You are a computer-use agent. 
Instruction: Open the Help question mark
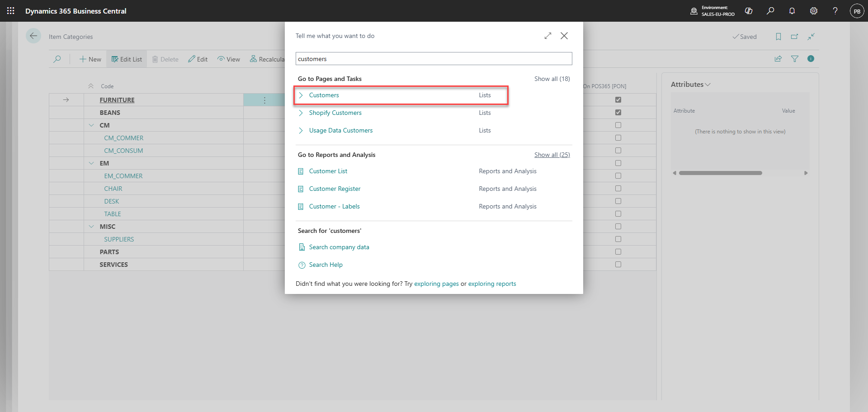tap(835, 11)
